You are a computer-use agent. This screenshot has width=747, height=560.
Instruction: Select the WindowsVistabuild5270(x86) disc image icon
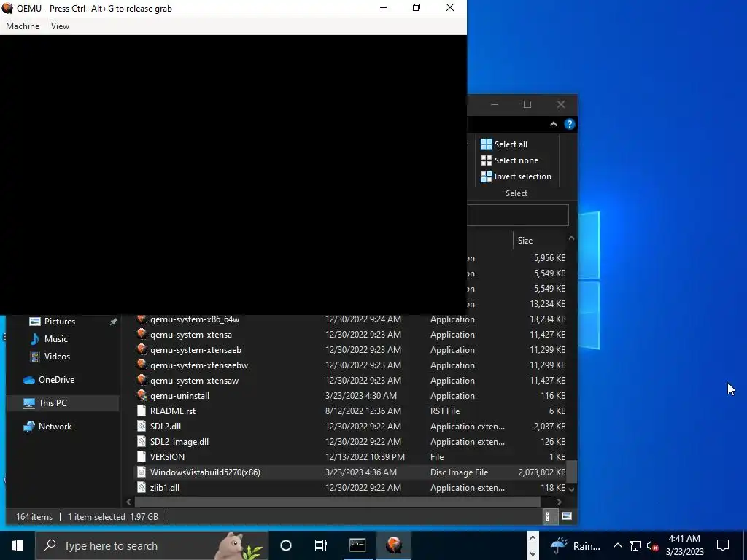(x=142, y=472)
